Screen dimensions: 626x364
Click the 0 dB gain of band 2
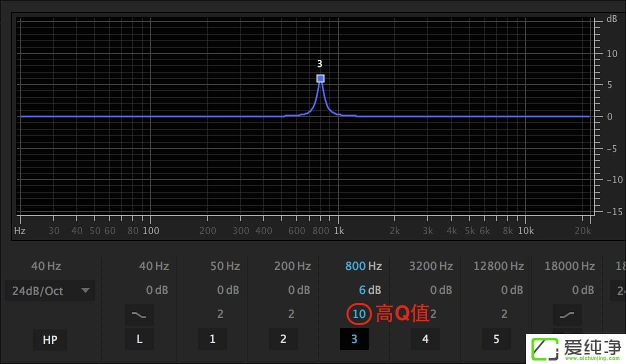pyautogui.click(x=299, y=290)
